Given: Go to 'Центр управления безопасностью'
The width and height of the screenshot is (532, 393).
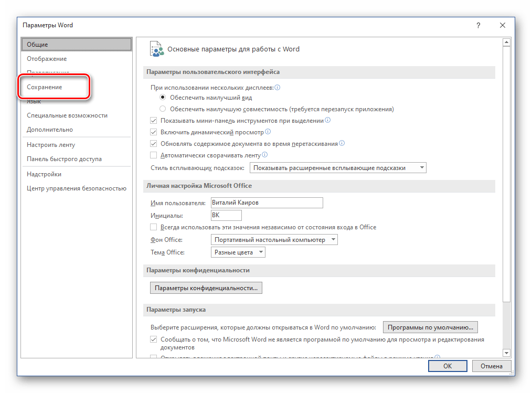Looking at the screenshot, I should tap(77, 188).
